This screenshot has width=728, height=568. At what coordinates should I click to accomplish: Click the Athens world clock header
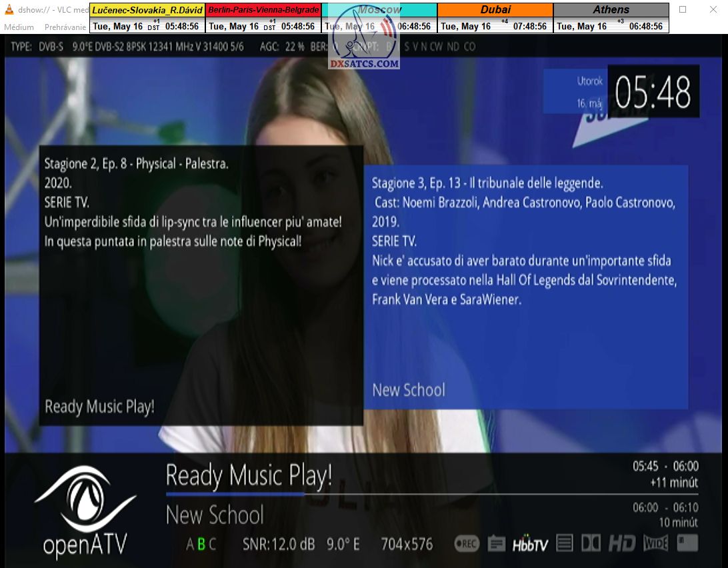[x=611, y=10]
